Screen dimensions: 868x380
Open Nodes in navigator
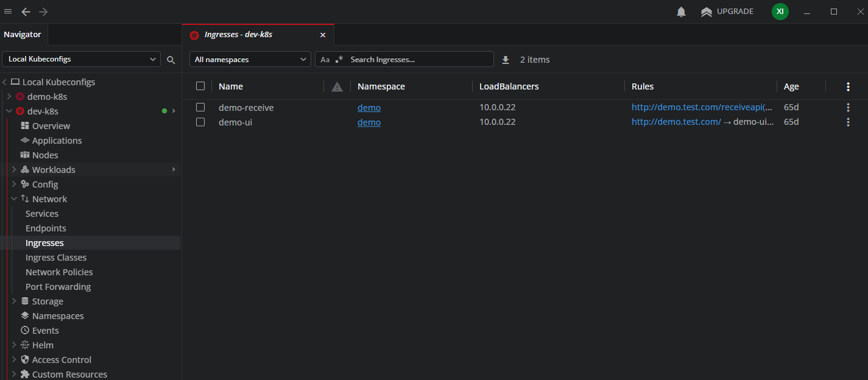tap(45, 155)
